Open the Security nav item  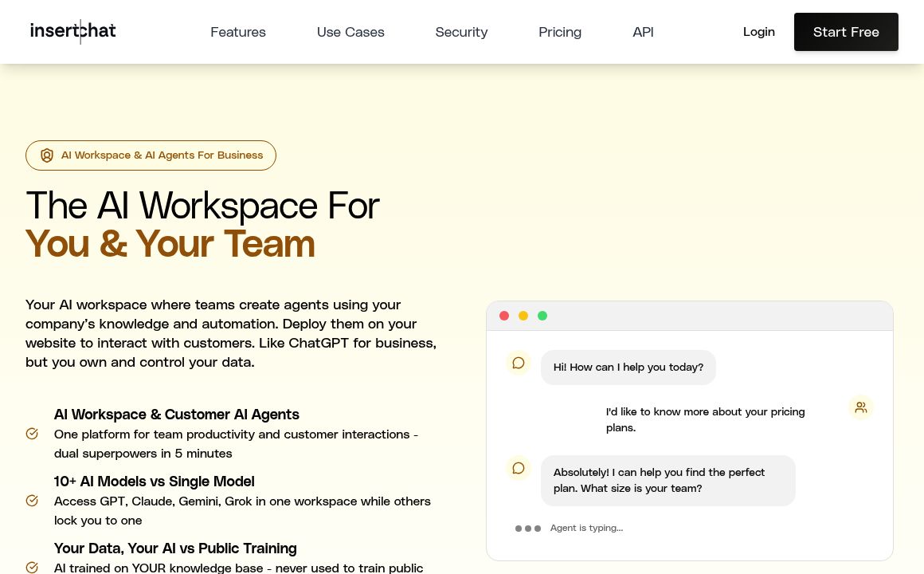pyautogui.click(x=461, y=32)
